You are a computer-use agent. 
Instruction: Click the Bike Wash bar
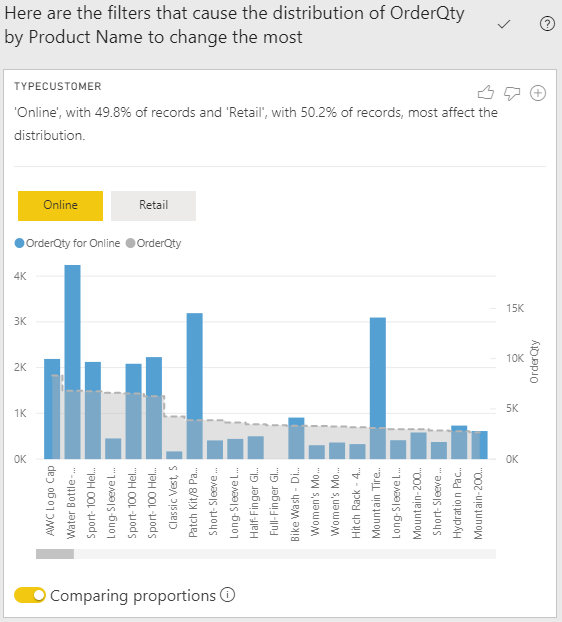click(296, 438)
